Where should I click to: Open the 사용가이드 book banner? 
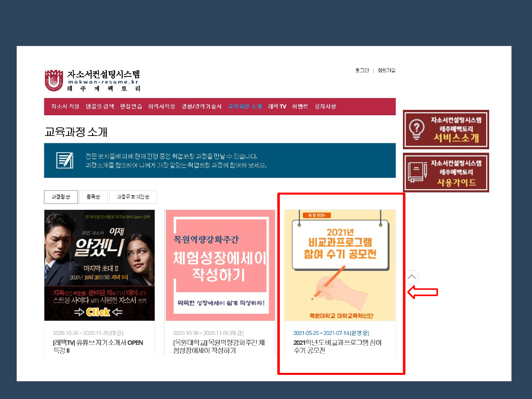[x=446, y=172]
